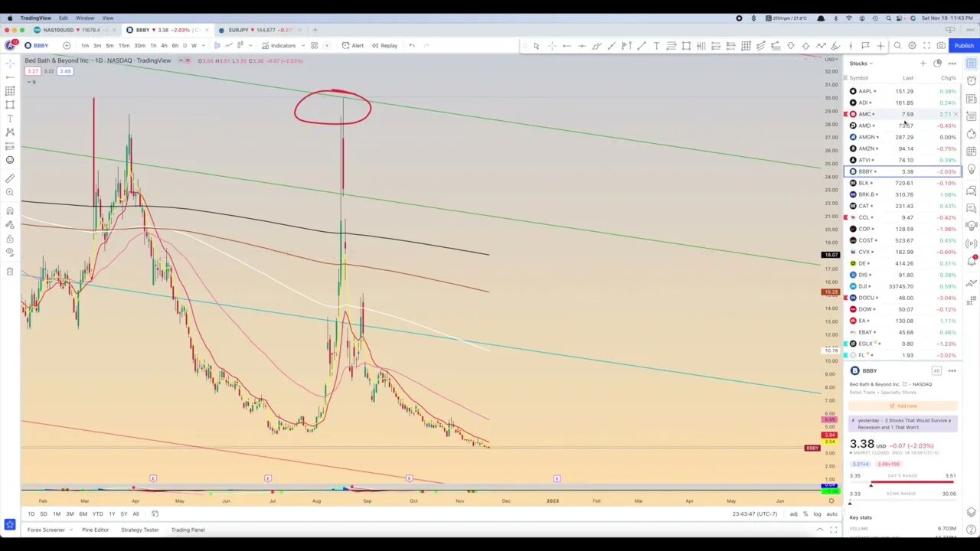Toggle percent scale
980x551 pixels.
pos(805,514)
